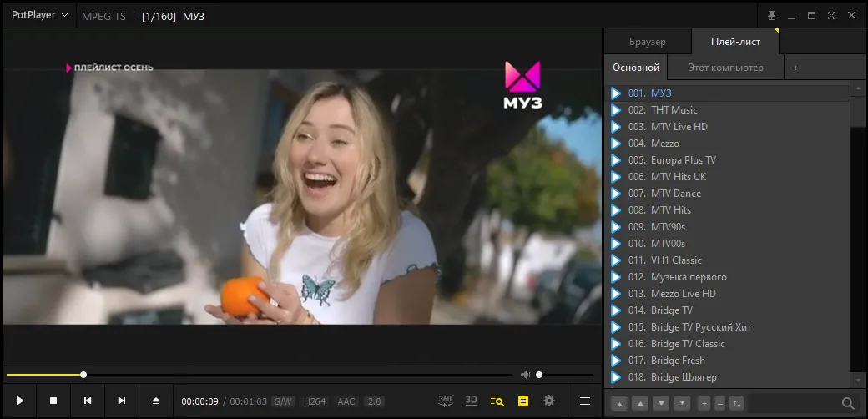This screenshot has height=419, width=868.
Task: Click the play icon beside Mezzo
Action: pos(616,144)
